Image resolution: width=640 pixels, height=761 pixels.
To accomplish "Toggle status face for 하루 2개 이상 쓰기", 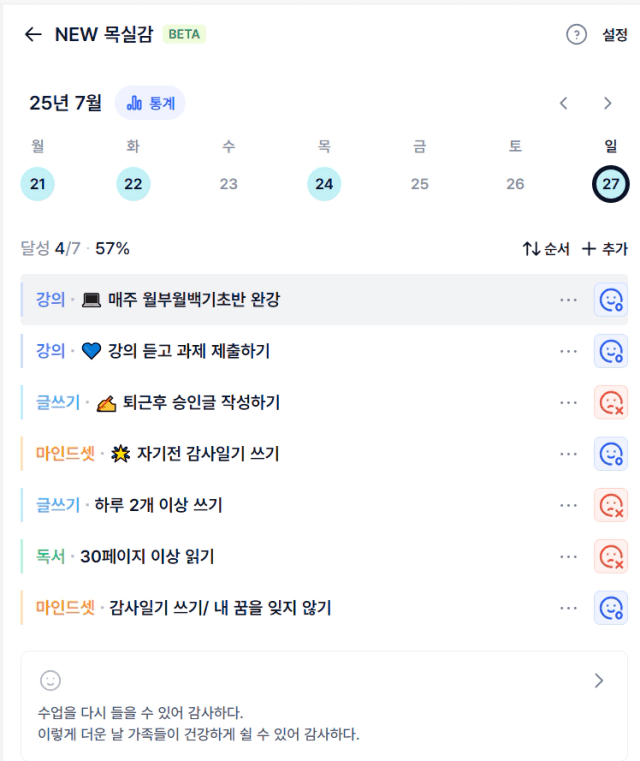I will click(611, 505).
